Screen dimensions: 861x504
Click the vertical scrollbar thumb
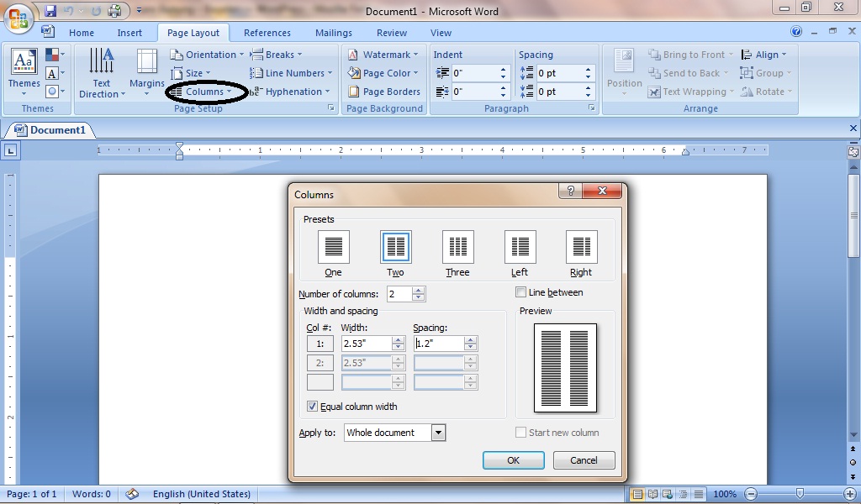(853, 216)
